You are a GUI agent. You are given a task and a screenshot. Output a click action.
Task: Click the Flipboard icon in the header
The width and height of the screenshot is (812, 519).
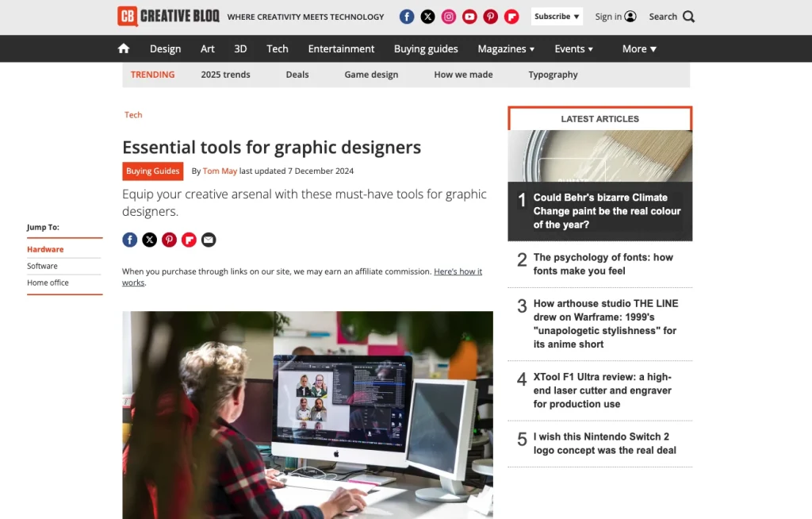tap(511, 16)
